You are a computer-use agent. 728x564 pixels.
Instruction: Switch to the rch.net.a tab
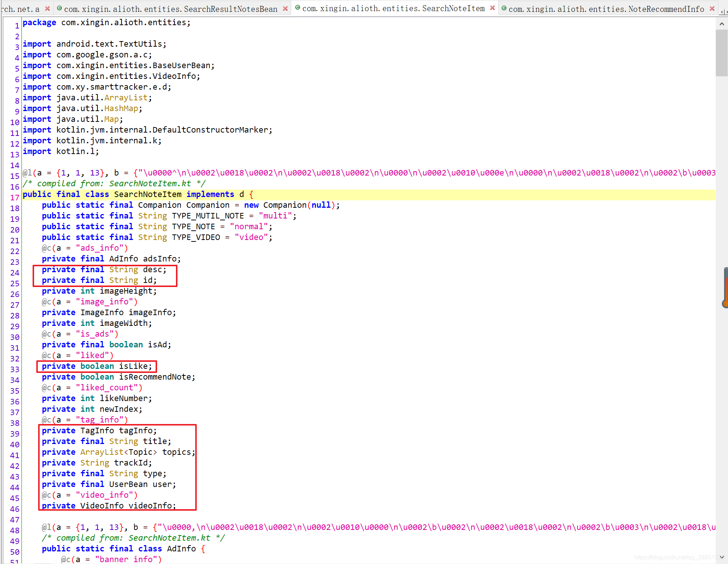click(20, 9)
